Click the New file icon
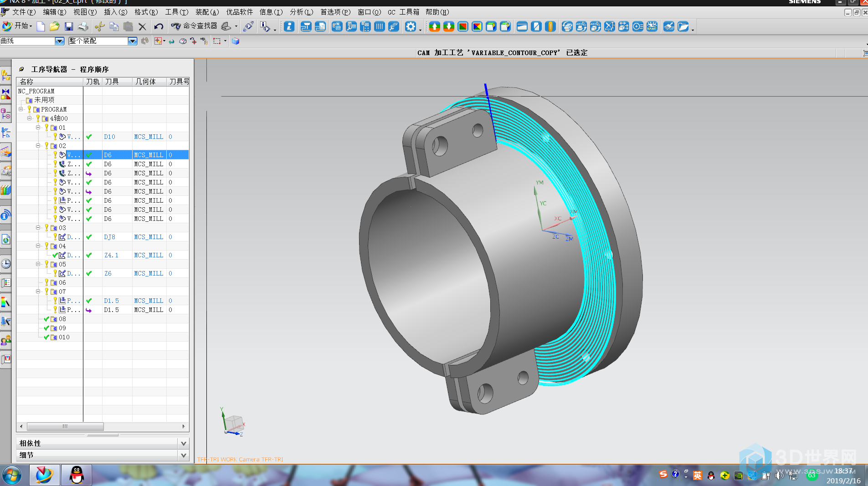This screenshot has height=486, width=868. tap(41, 26)
